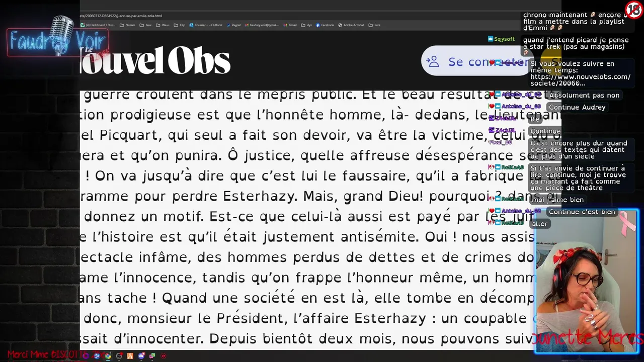The width and height of the screenshot is (644, 362).
Task: Open the Paypal bookmark
Action: click(x=234, y=25)
